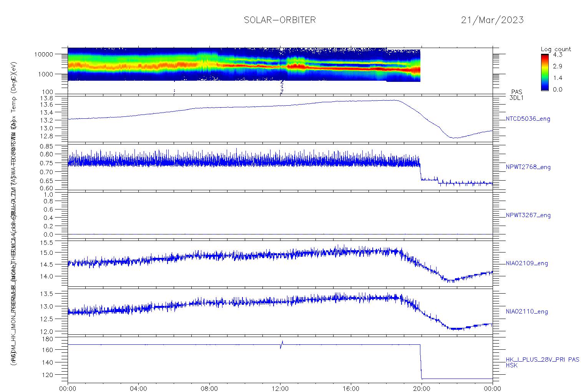
Task: Click the NPWT2768_eng series label
Action: tap(528, 167)
